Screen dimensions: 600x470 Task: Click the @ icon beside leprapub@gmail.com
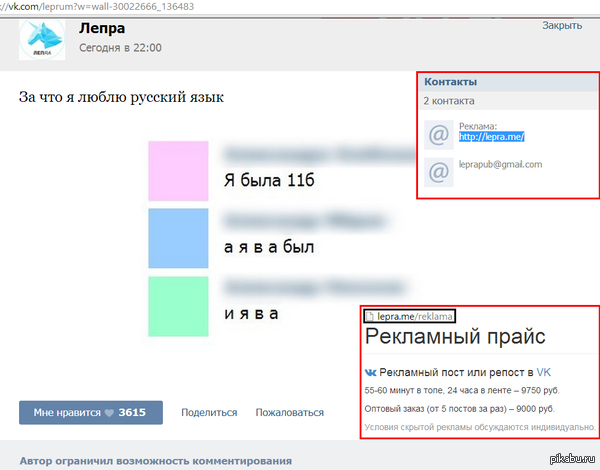437,172
